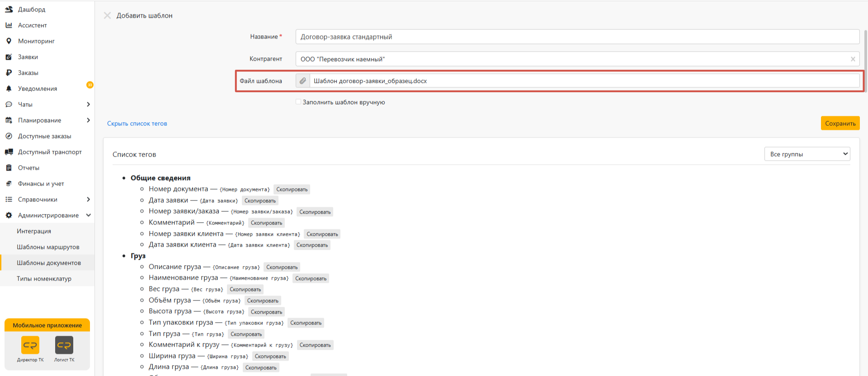The height and width of the screenshot is (376, 868).
Task: Toggle Заполнить шаблон вручную checkbox
Action: pos(298,102)
